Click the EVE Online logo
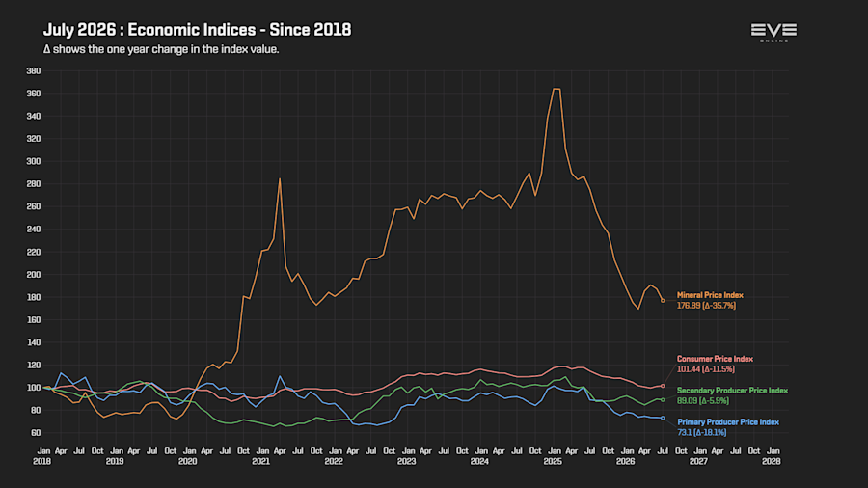 [773, 32]
